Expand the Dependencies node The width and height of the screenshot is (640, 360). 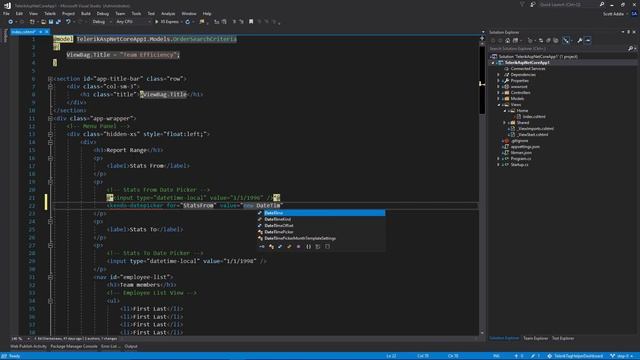(498, 75)
